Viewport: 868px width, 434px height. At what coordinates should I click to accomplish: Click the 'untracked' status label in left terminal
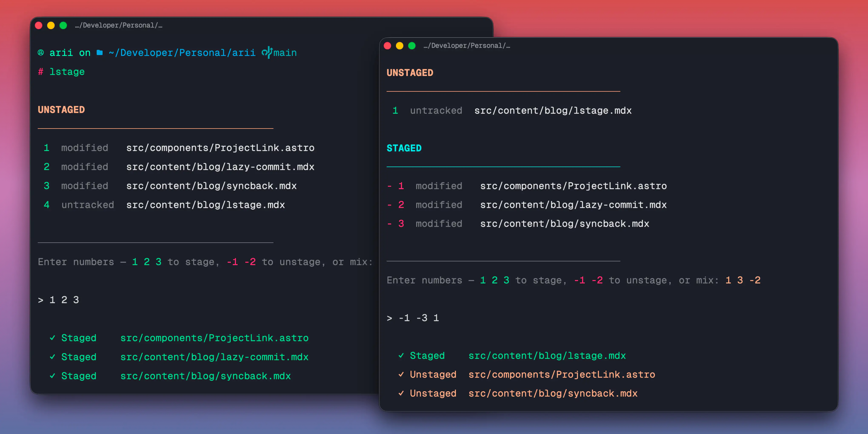point(88,204)
